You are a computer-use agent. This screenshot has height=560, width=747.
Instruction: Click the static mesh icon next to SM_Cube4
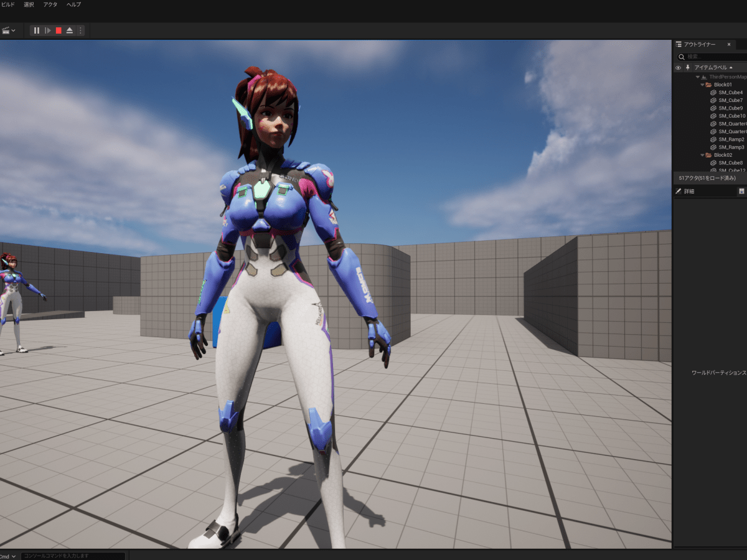point(713,92)
